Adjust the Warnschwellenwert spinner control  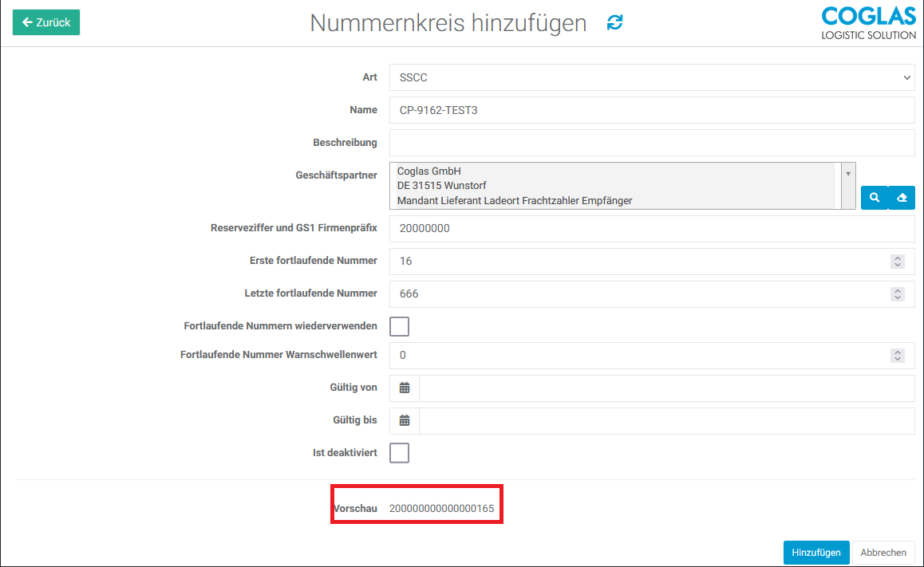(x=898, y=356)
